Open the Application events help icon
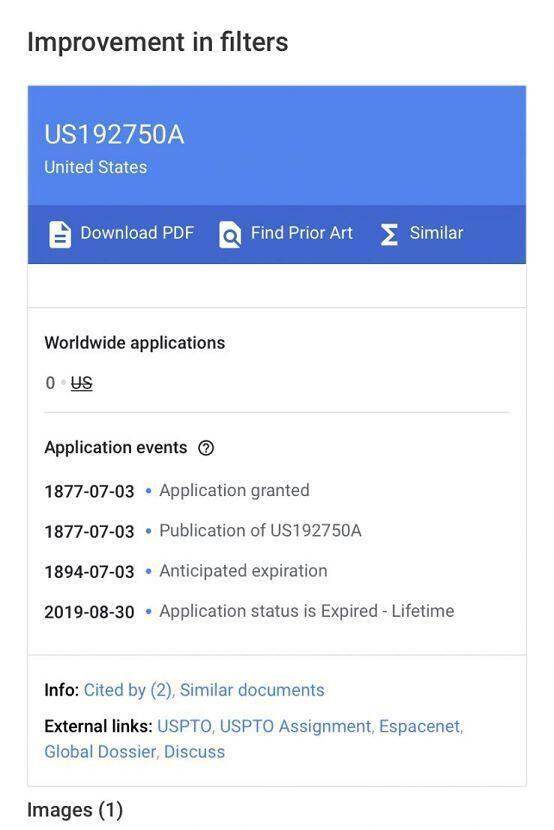Viewport: 554px width, 830px height. click(x=206, y=448)
